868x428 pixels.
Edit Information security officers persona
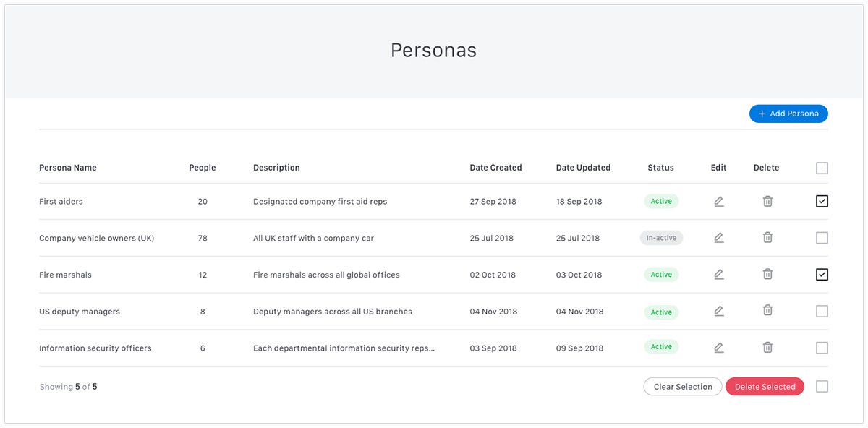718,348
